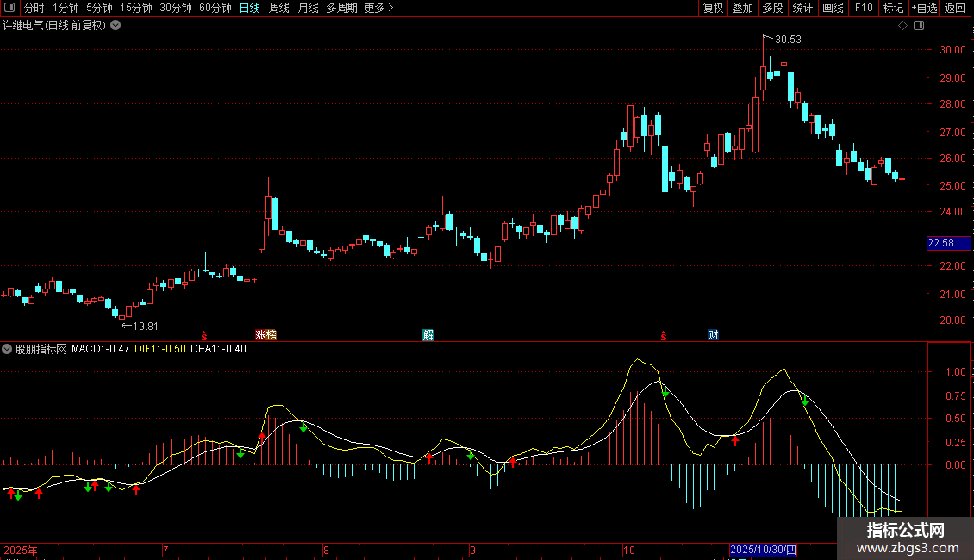Click the 复权 button
Image resolution: width=974 pixels, height=560 pixels.
(713, 8)
